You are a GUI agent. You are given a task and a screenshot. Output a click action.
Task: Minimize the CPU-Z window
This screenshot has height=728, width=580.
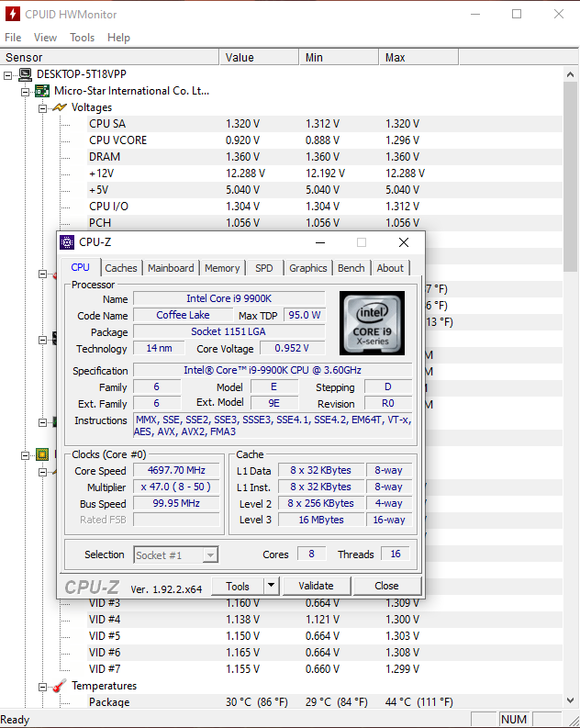click(320, 242)
